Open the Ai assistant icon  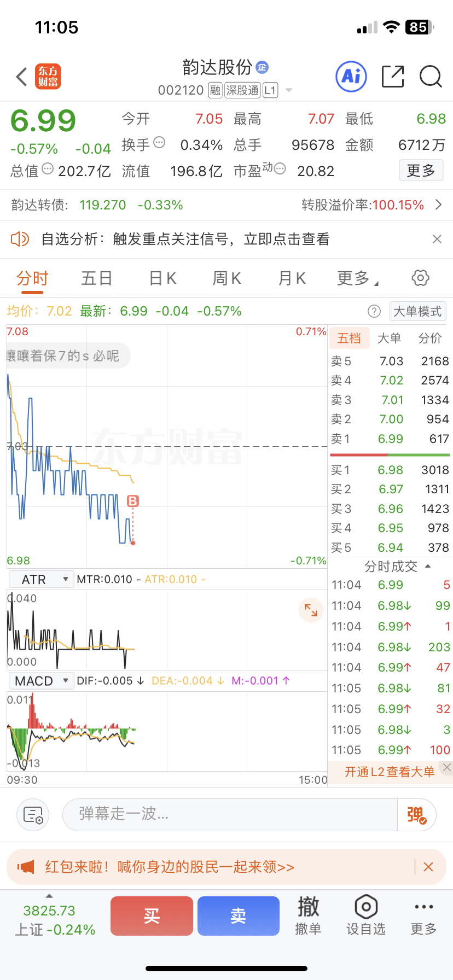click(x=351, y=77)
